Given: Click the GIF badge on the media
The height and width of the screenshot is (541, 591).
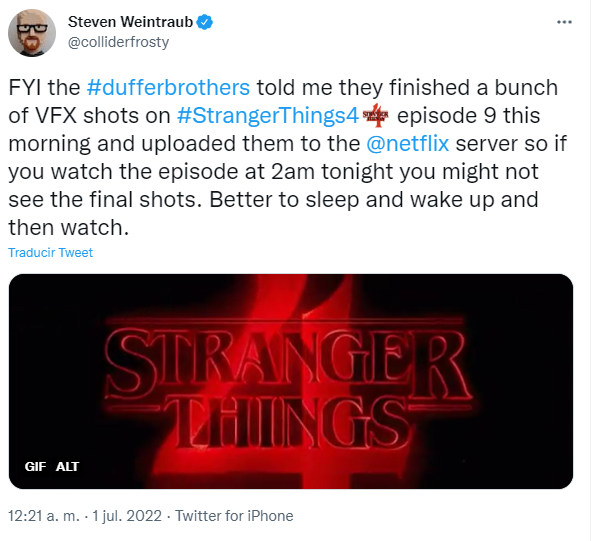Looking at the screenshot, I should 35,467.
